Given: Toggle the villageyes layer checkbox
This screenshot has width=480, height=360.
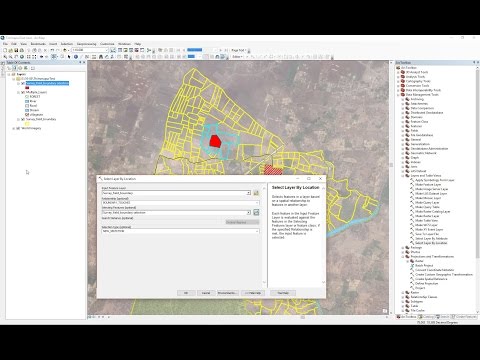Looking at the screenshot, I should 27,115.
